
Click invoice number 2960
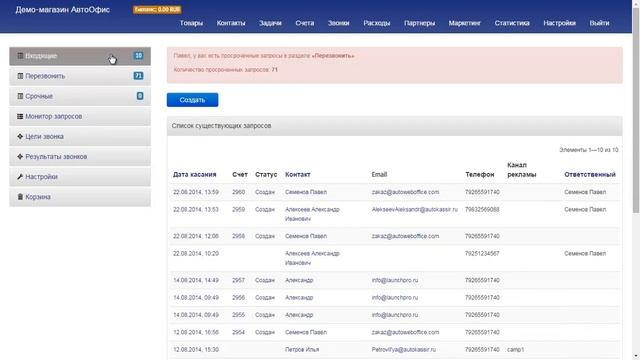(x=238, y=192)
